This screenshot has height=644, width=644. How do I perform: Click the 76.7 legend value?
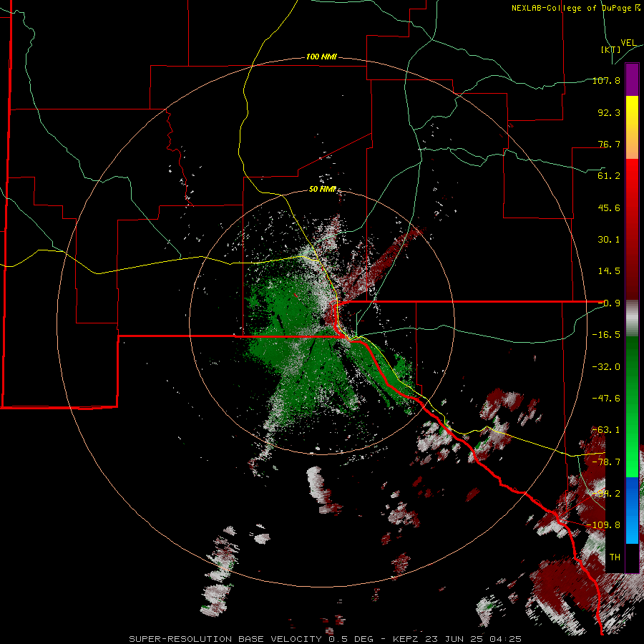pos(609,144)
